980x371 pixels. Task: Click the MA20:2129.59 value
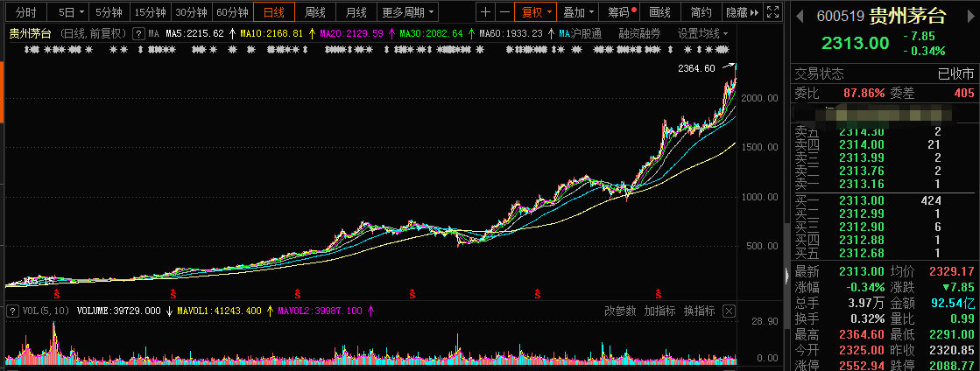pyautogui.click(x=352, y=34)
